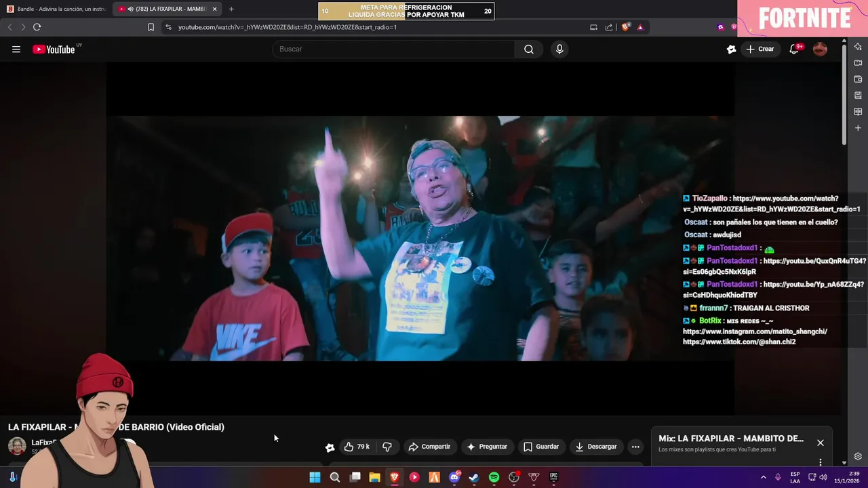This screenshot has width=868, height=488.
Task: View site information icon
Action: 168,27
